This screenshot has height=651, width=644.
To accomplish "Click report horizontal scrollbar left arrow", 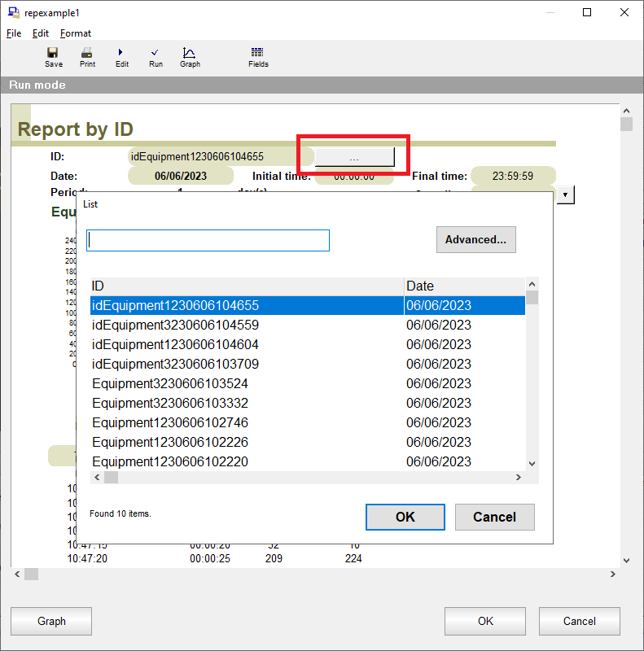I will [x=17, y=575].
